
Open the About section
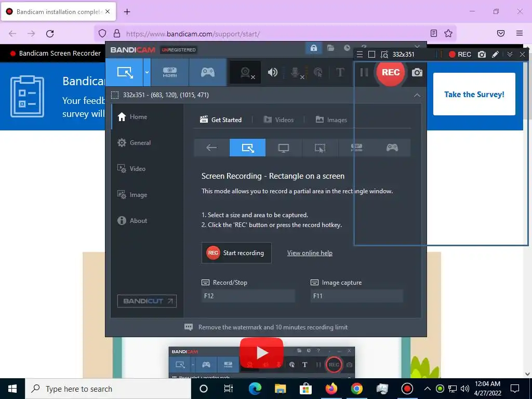click(x=148, y=220)
